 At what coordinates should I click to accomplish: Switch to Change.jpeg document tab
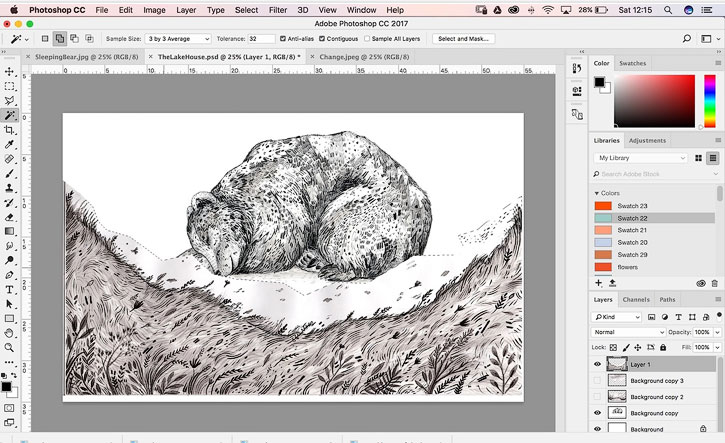click(x=364, y=57)
